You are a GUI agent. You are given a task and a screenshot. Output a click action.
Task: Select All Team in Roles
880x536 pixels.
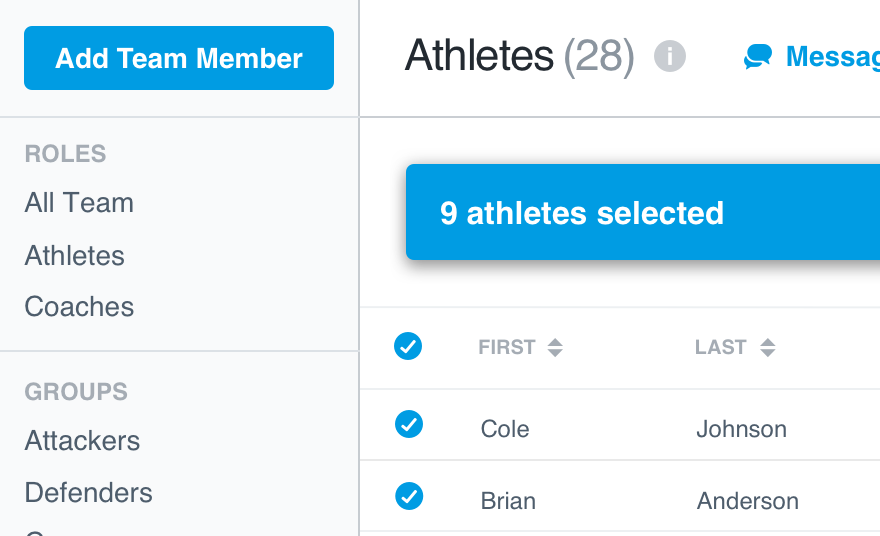(x=79, y=203)
